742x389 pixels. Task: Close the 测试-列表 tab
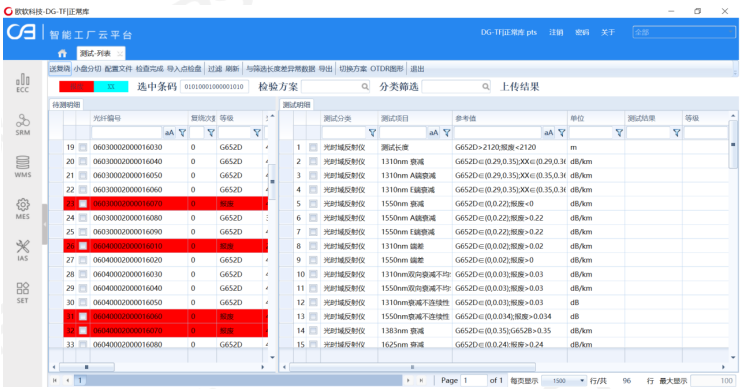[x=120, y=53]
